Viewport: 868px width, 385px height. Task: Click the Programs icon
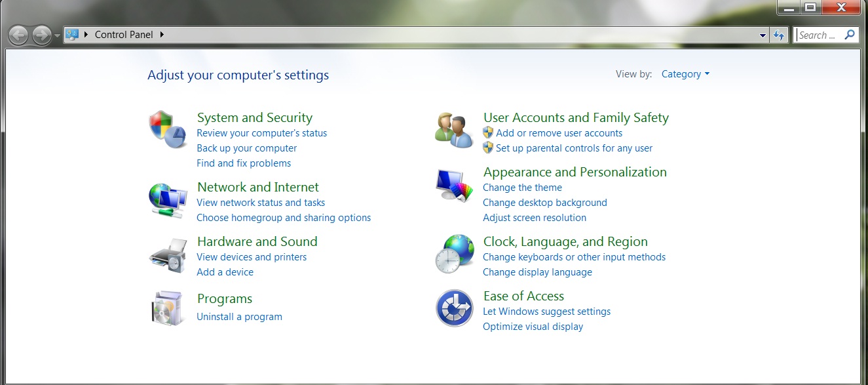(x=166, y=307)
